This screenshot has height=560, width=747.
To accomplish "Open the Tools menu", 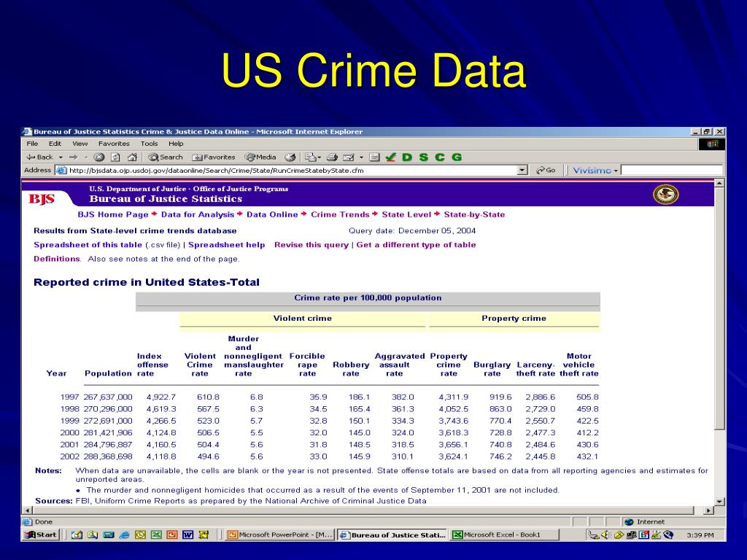I will pos(149,144).
